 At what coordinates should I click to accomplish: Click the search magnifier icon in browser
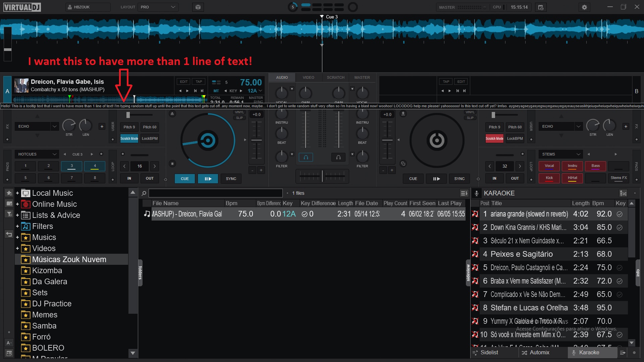[144, 193]
